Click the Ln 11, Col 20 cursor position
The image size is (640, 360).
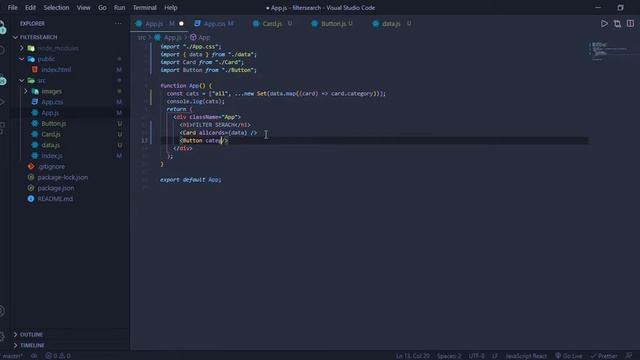point(412,356)
